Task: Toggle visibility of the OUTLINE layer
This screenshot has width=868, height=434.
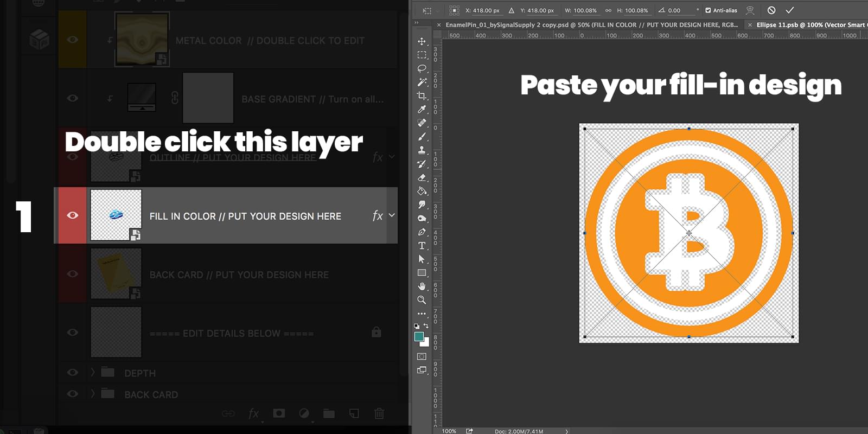Action: [x=72, y=157]
